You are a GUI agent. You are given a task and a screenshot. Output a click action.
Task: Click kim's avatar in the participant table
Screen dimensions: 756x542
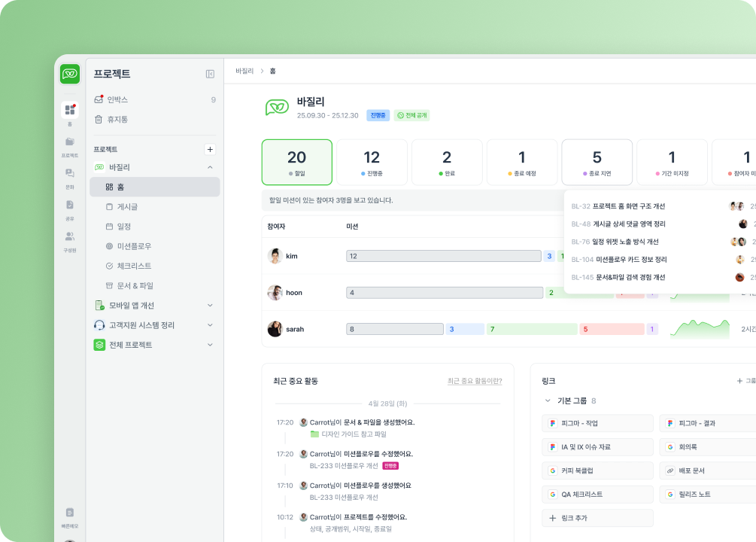[x=275, y=256]
